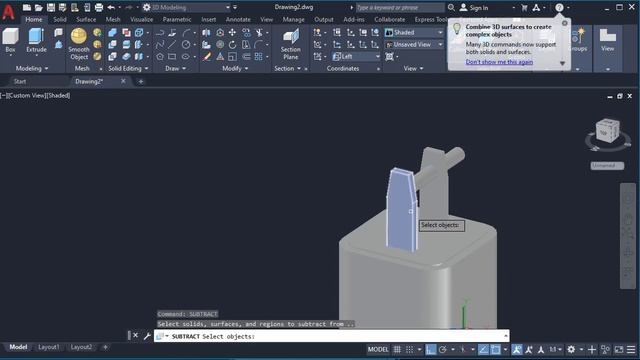Click the keyword search input field

coord(400,7)
